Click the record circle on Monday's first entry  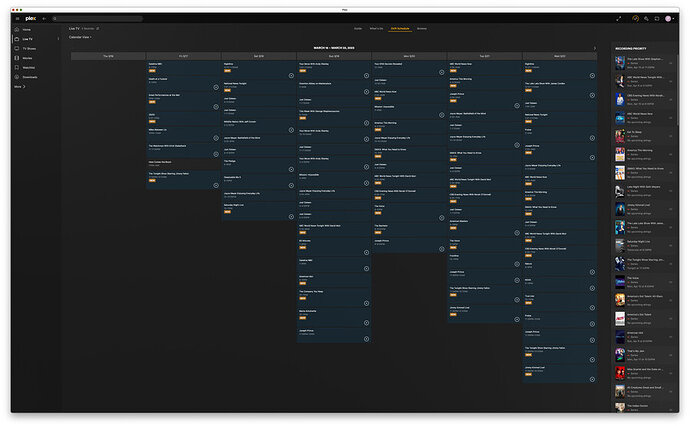click(441, 73)
